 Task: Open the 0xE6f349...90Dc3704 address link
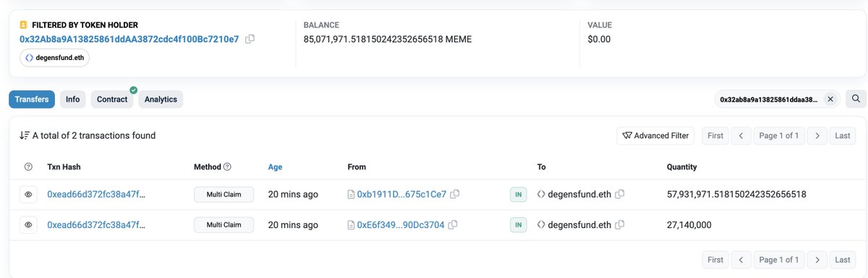click(401, 225)
